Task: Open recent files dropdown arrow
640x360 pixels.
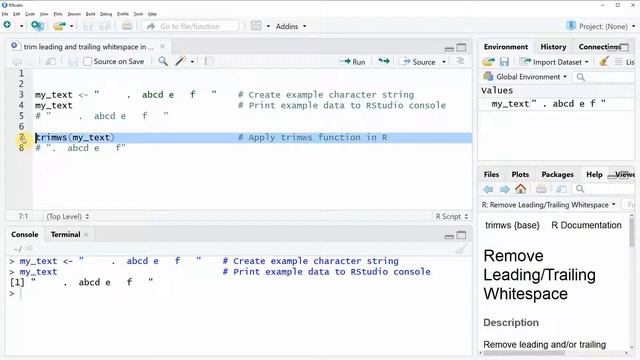Action: pos(71,26)
